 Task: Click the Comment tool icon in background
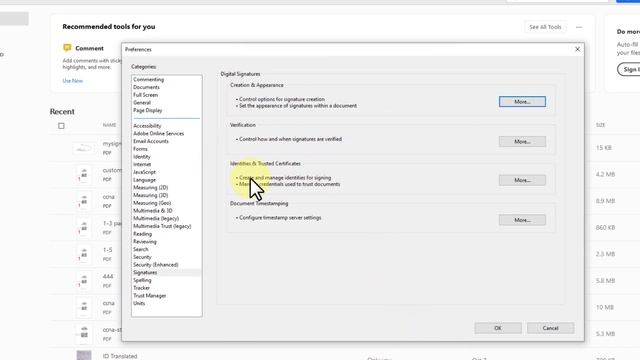(x=67, y=48)
